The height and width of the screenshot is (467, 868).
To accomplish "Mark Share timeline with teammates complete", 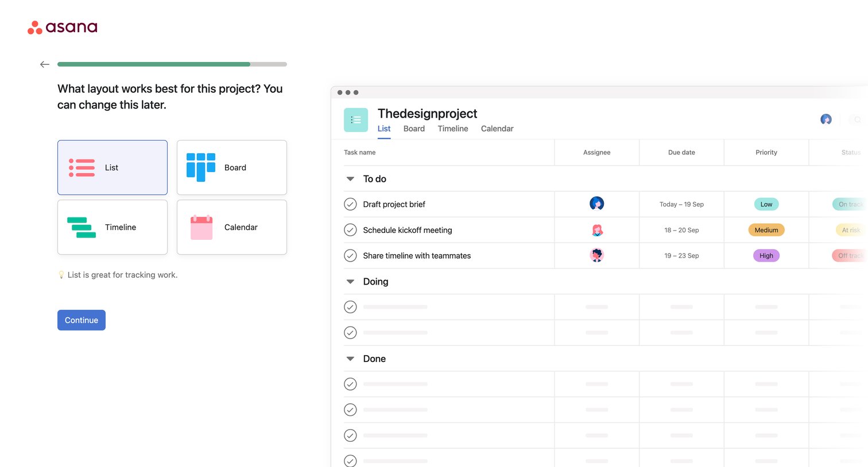I will 350,255.
